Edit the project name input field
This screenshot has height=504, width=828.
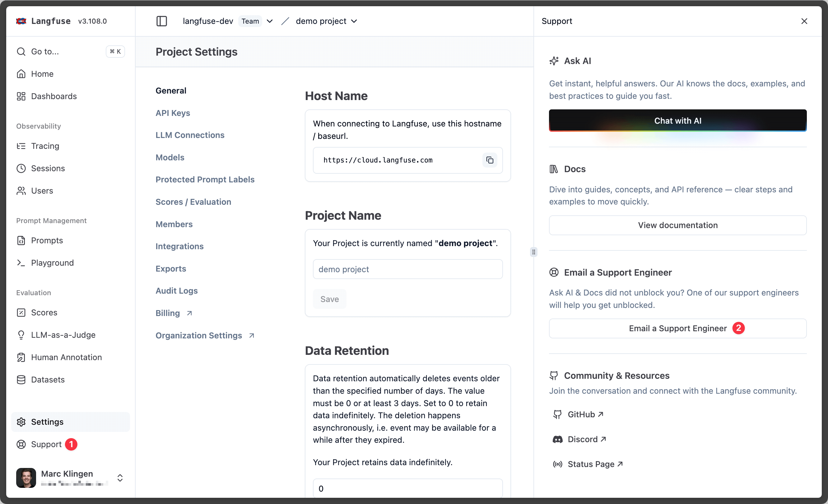(x=407, y=269)
